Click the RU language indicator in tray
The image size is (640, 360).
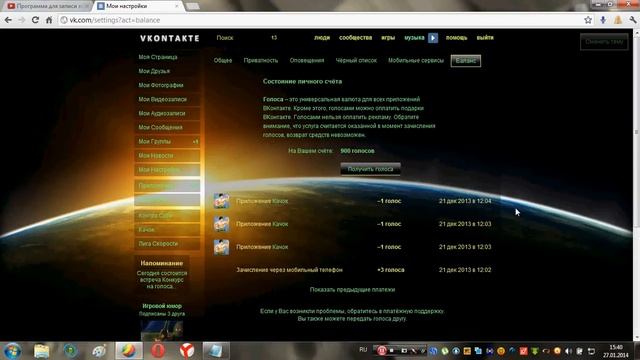click(x=363, y=350)
